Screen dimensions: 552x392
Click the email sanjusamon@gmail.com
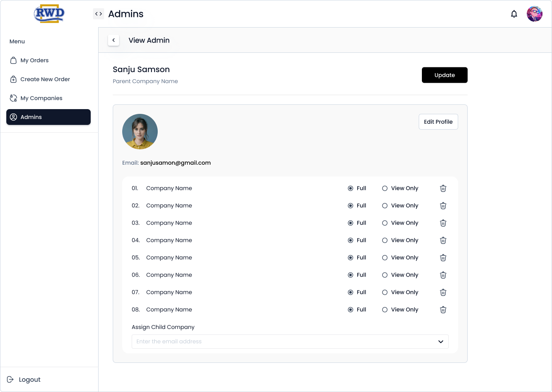click(x=175, y=163)
